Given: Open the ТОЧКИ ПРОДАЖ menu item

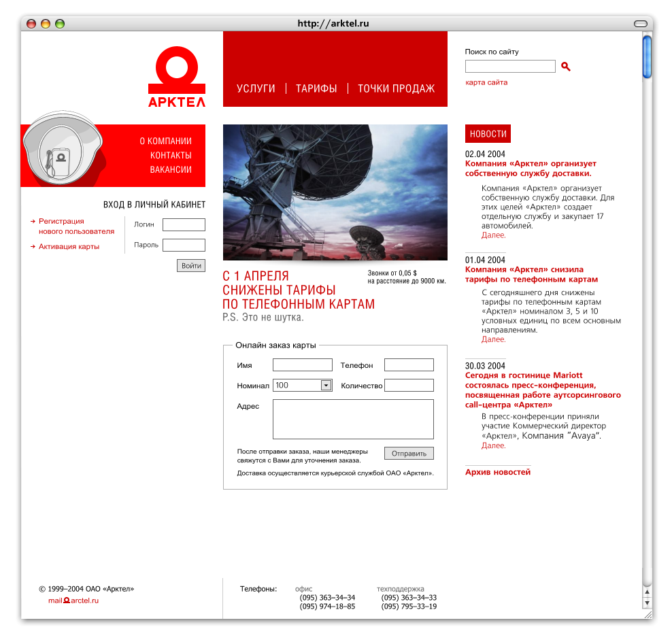Looking at the screenshot, I should (x=396, y=88).
